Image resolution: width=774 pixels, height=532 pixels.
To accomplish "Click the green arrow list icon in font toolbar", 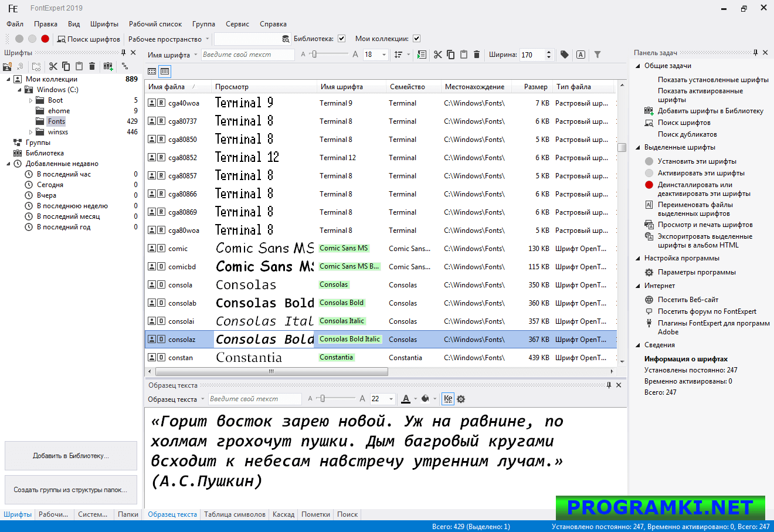I will pos(422,55).
